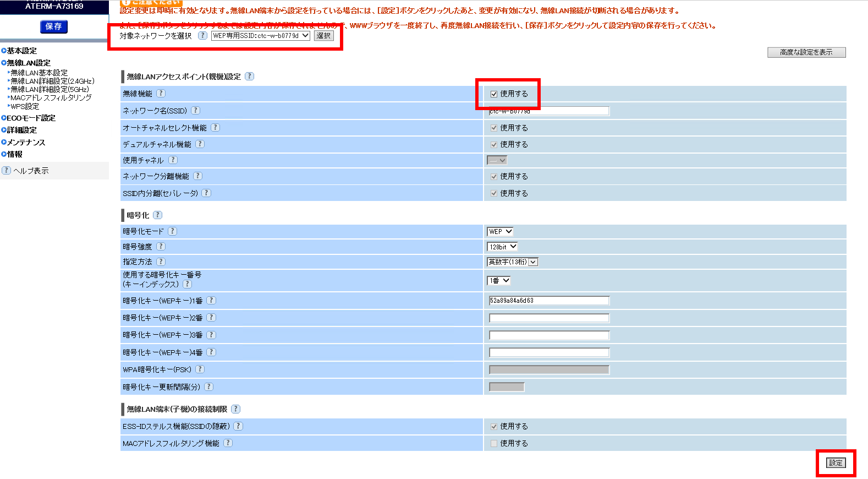
Task: Open 無線LAN基本設定 in the sidebar
Action: pos(39,73)
